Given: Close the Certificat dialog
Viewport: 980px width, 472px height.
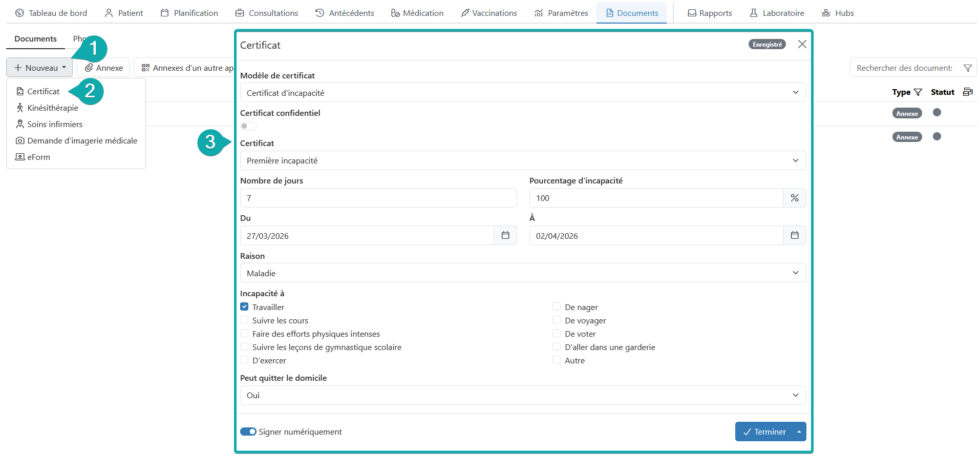Looking at the screenshot, I should [x=802, y=44].
